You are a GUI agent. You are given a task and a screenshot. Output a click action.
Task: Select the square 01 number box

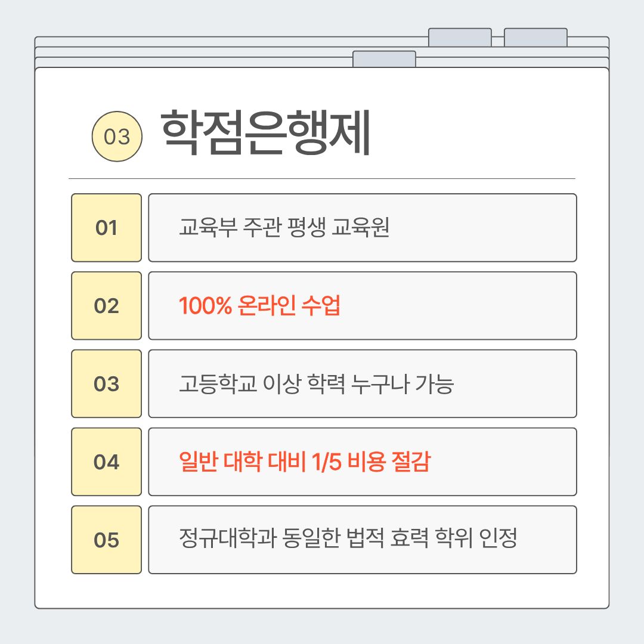point(106,228)
